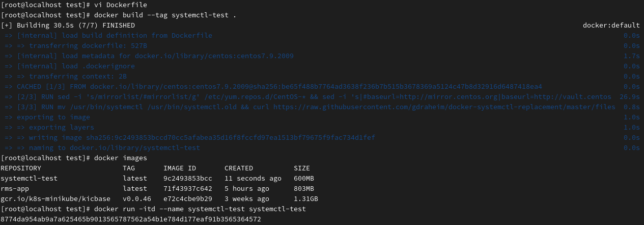This screenshot has width=644, height=225.
Task: Select the 'Building 30.5s (7/7) FINISHED' status line
Action: click(68, 26)
